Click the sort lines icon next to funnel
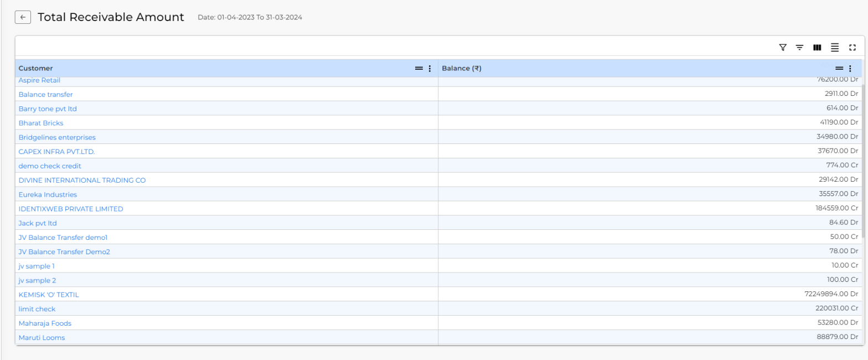The width and height of the screenshot is (868, 360). 799,48
